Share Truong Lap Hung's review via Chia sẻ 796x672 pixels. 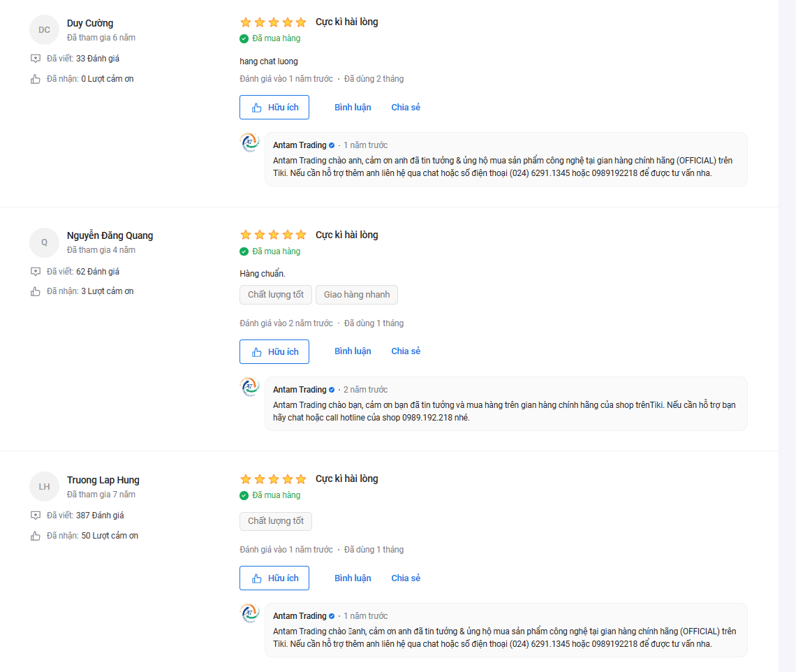click(406, 578)
